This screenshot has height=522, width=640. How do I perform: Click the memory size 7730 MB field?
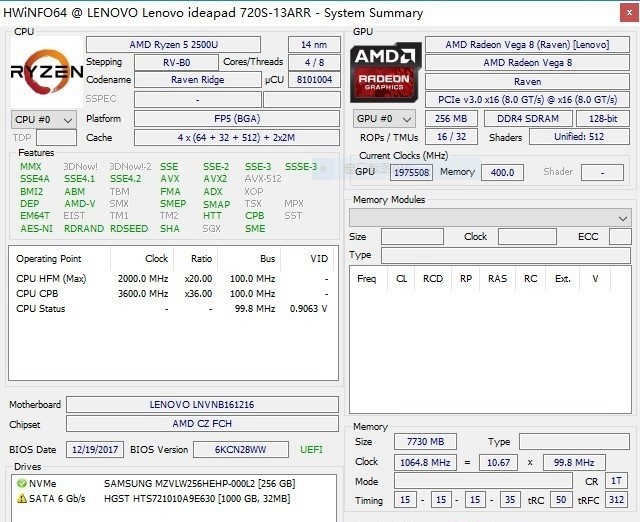(426, 441)
